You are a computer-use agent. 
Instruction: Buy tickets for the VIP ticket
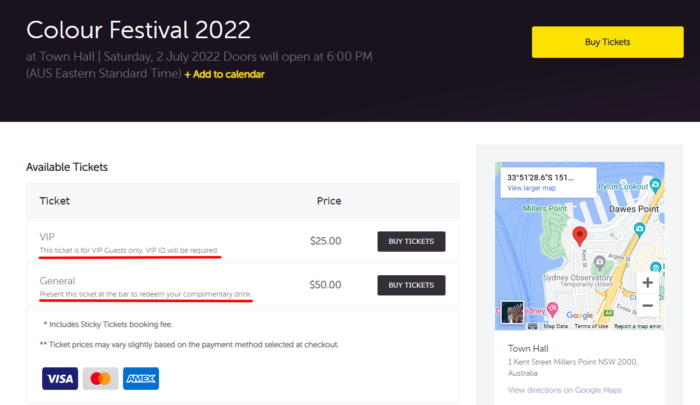point(411,241)
